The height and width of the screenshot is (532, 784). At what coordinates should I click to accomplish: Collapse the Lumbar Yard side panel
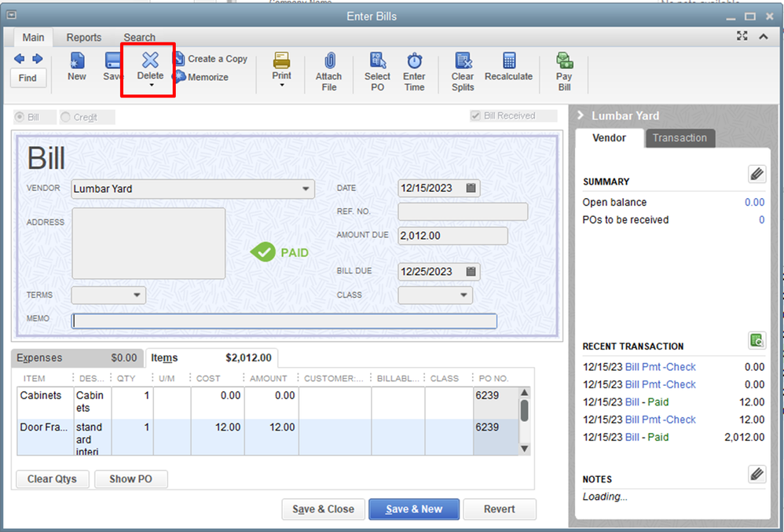pyautogui.click(x=581, y=116)
